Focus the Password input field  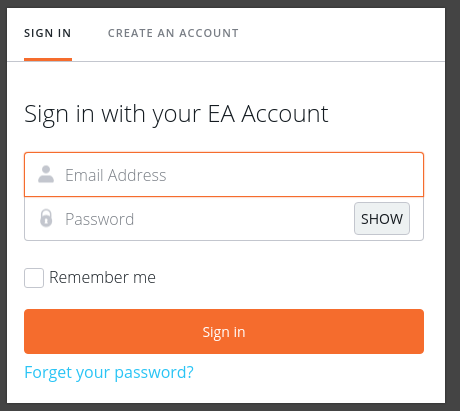[209, 219]
